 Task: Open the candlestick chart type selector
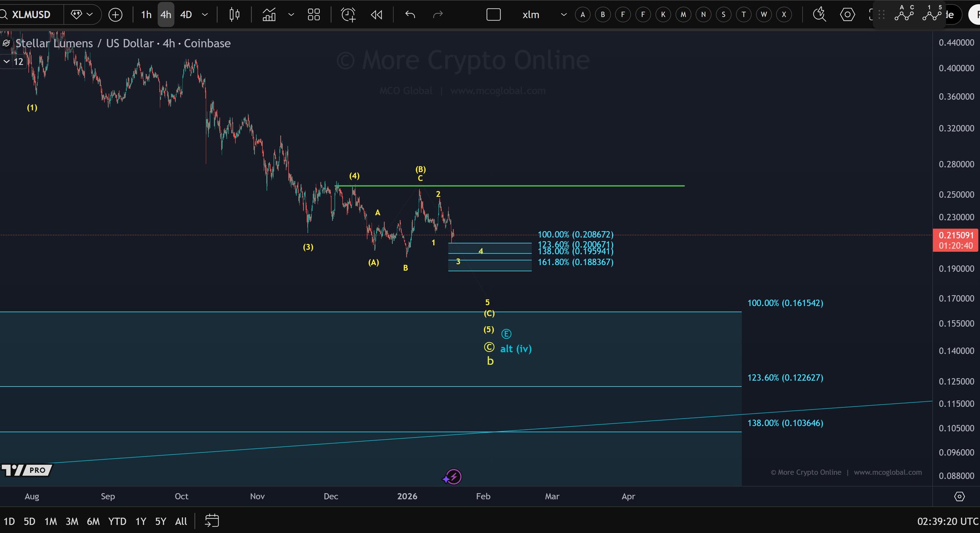[x=234, y=15]
